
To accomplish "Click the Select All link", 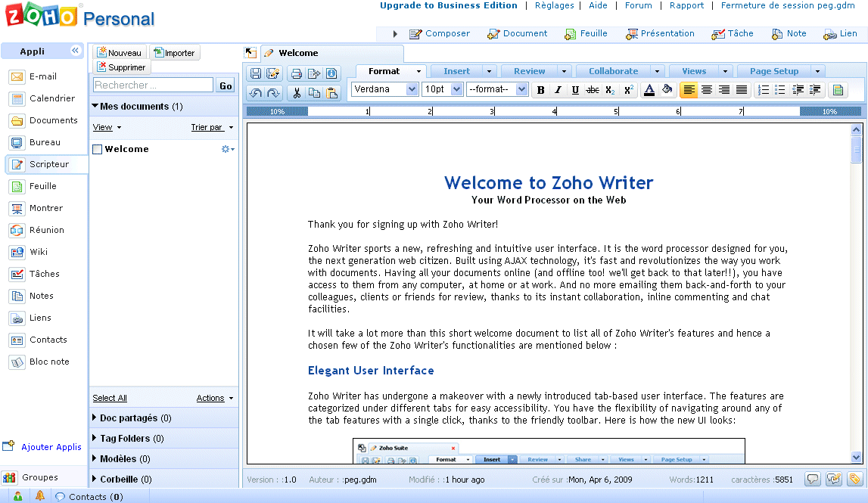I will click(110, 398).
